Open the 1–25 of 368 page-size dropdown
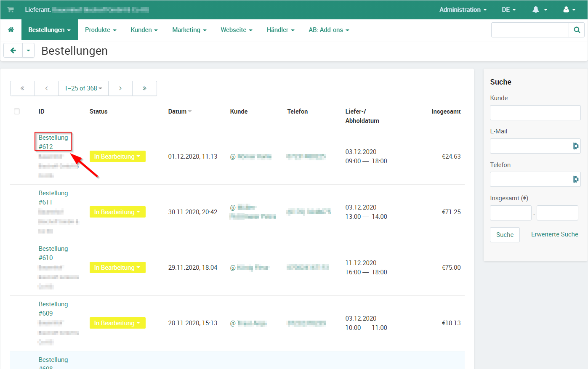This screenshot has height=369, width=588. pos(83,88)
